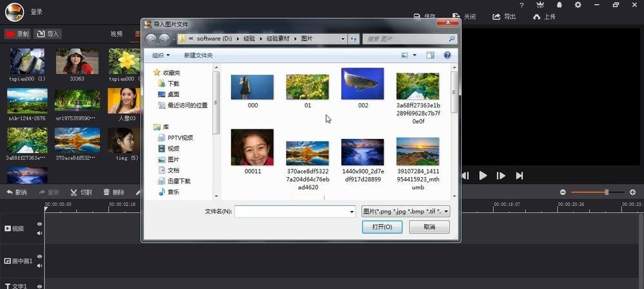The width and height of the screenshot is (644, 289).
Task: Click the 切割 scissors cut tool
Action: click(81, 192)
